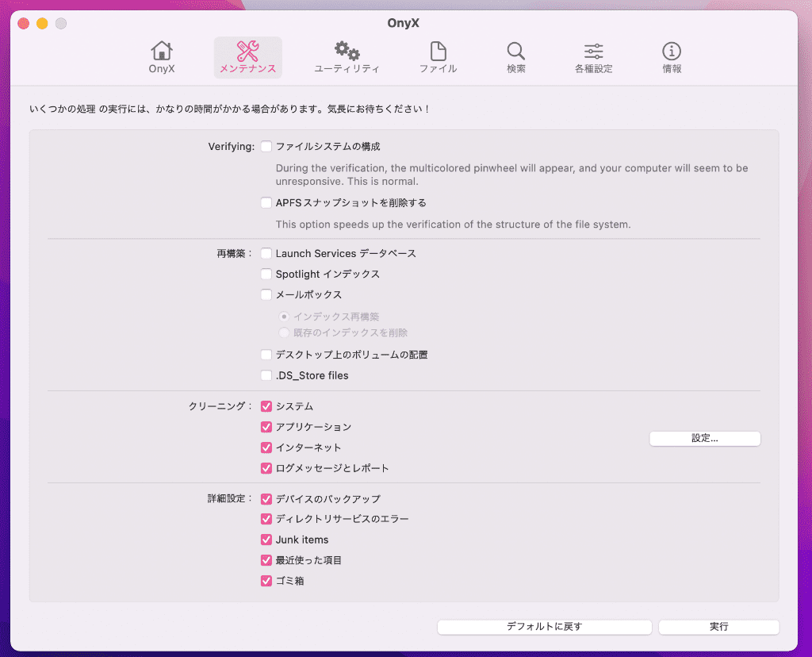Select the メンテナンス wrench-and-screwdriver icon
The height and width of the screenshot is (657, 812).
tap(247, 57)
